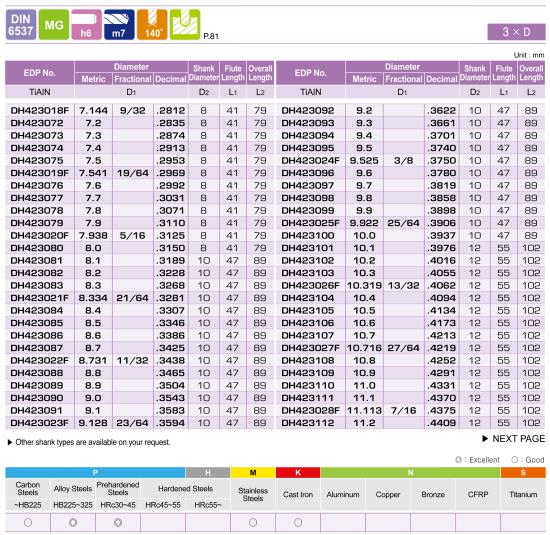
Task: Select the Stainless Steels circle marker
Action: pos(253,522)
